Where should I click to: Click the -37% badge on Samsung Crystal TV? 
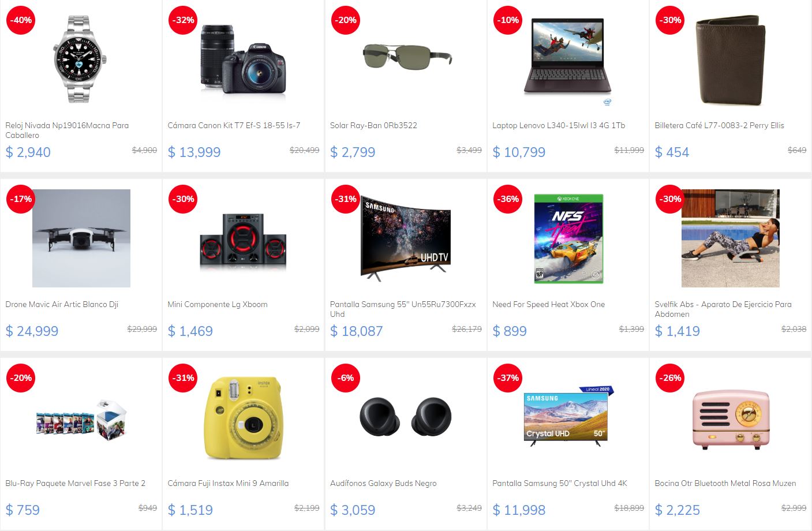508,378
